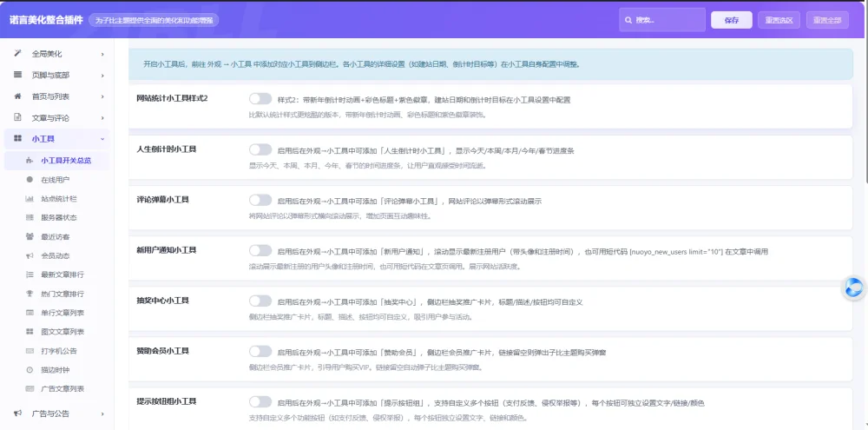Click the 搜索 input field

click(662, 20)
